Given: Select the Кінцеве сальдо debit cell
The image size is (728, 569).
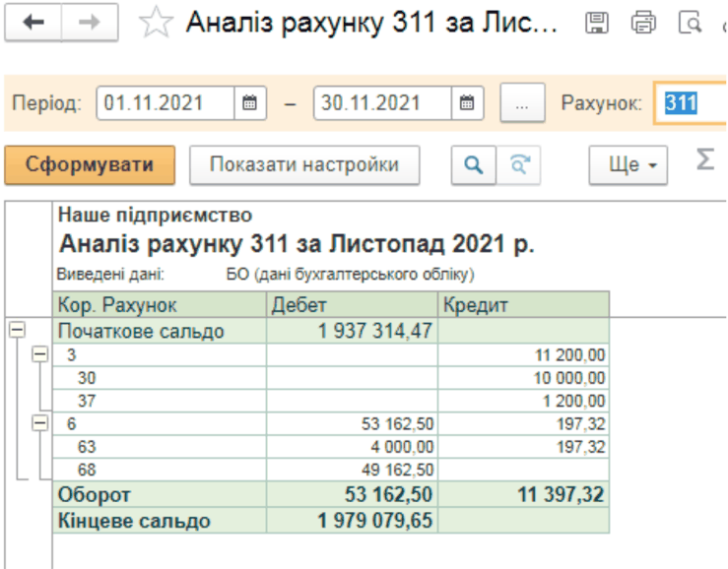Looking at the screenshot, I should point(354,519).
